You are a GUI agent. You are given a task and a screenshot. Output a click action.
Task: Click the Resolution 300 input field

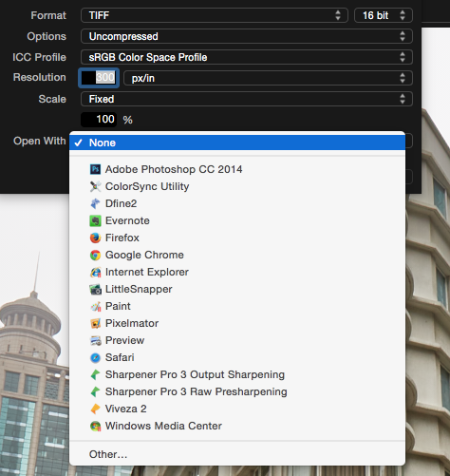pyautogui.click(x=99, y=78)
